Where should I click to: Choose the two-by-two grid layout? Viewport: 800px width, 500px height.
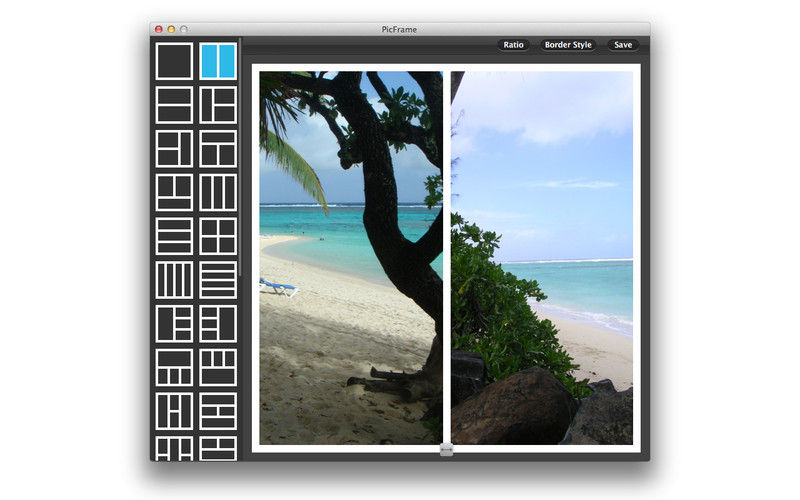point(218,236)
